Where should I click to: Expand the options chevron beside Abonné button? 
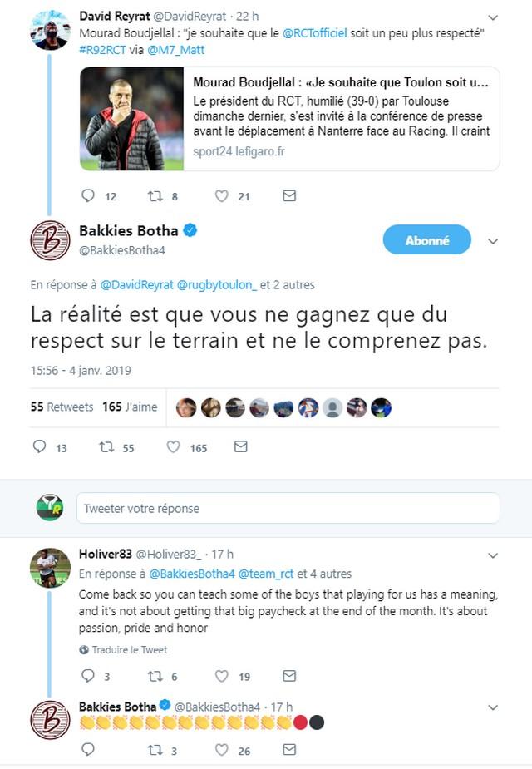pos(493,241)
